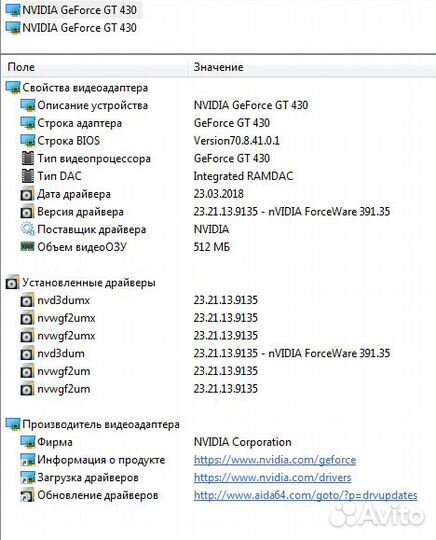
Task: Select the nvd3dumx driver row
Action: (63, 301)
